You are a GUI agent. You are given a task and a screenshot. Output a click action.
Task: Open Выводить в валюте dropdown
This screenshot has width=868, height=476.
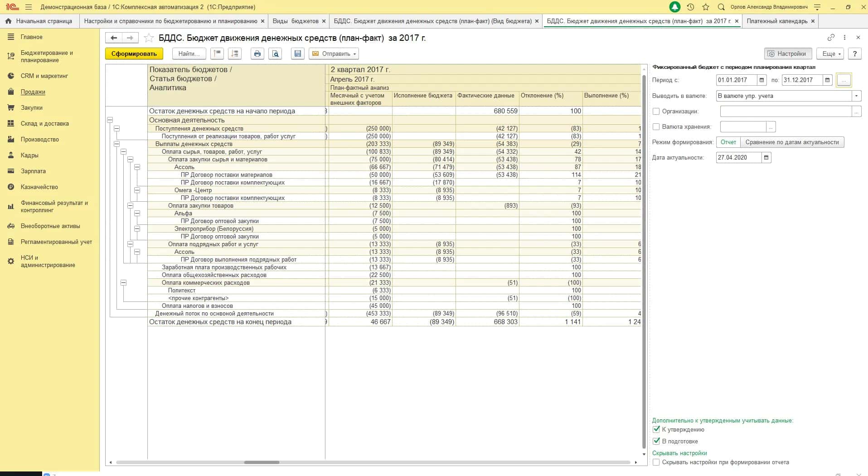tap(856, 96)
